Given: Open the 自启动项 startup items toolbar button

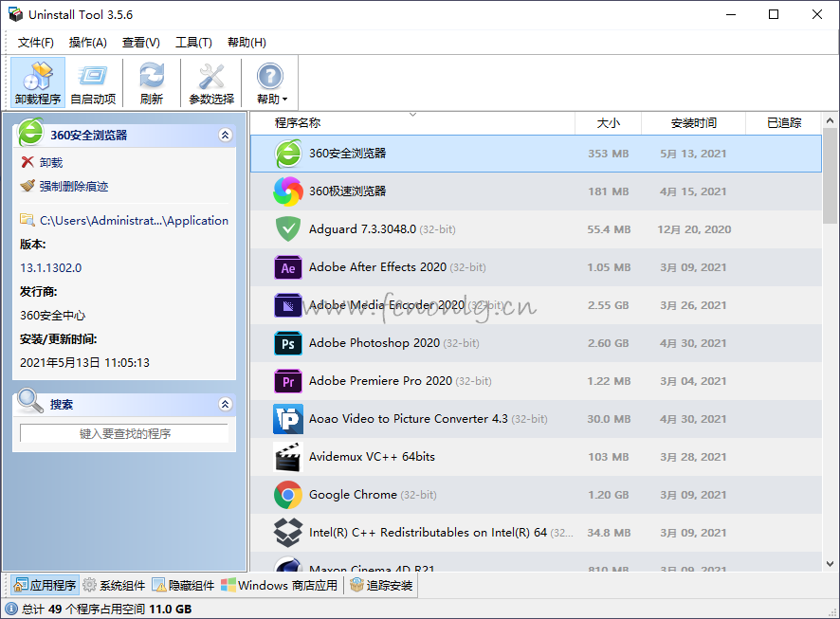Looking at the screenshot, I should click(x=93, y=82).
